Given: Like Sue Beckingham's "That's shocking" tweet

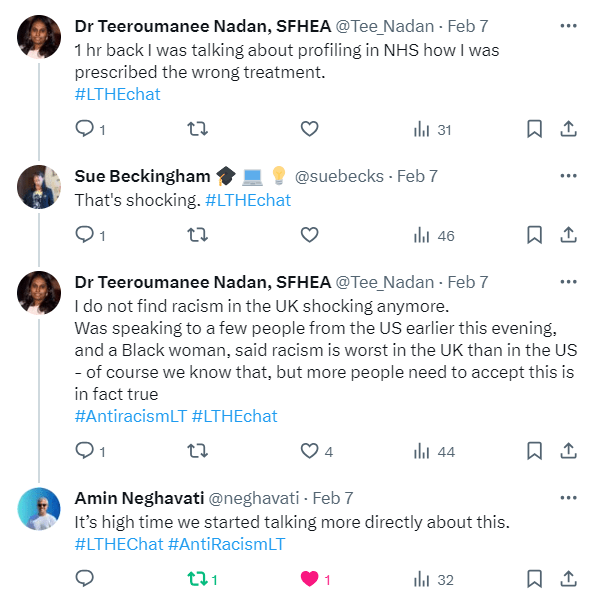Looking at the screenshot, I should [x=310, y=235].
